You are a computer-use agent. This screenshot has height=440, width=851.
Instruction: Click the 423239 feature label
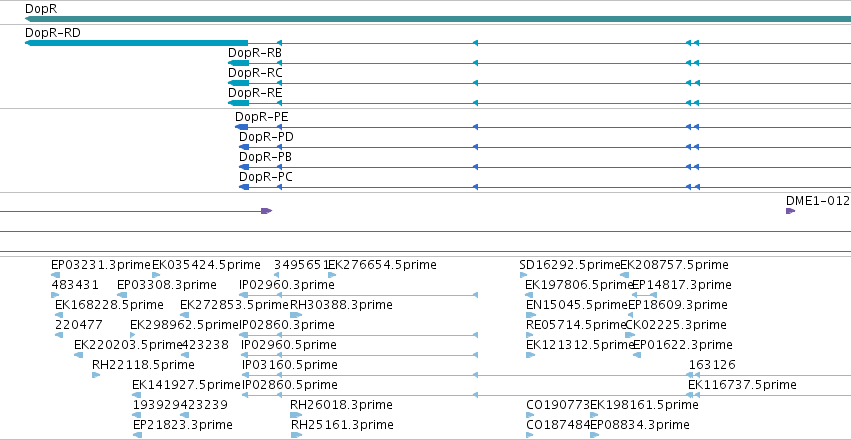(x=204, y=405)
